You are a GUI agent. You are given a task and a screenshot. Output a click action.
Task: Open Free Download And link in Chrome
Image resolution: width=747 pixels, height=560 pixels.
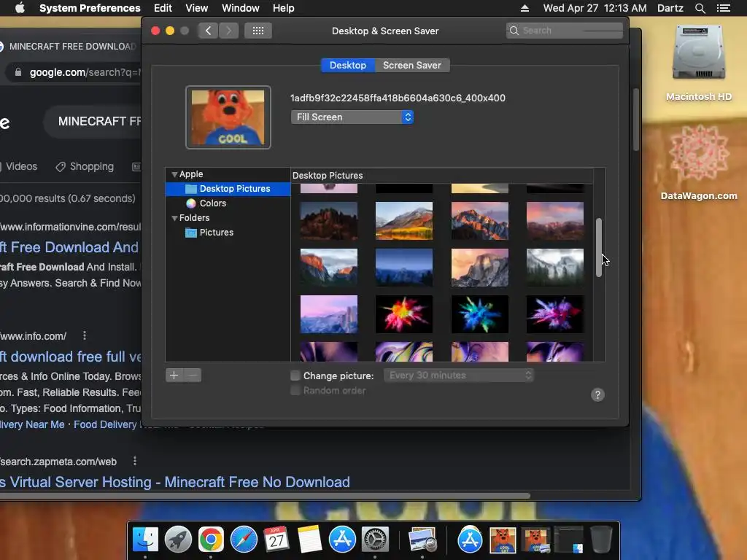(x=69, y=247)
